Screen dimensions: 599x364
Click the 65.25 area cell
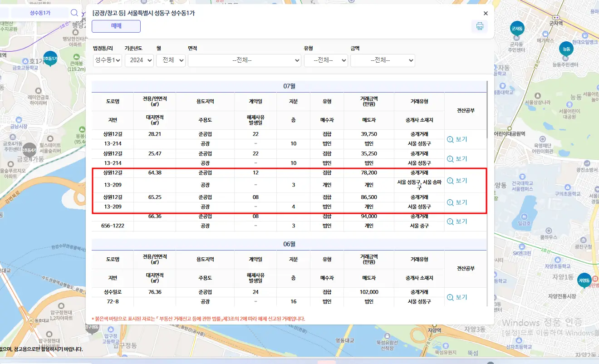click(x=155, y=197)
